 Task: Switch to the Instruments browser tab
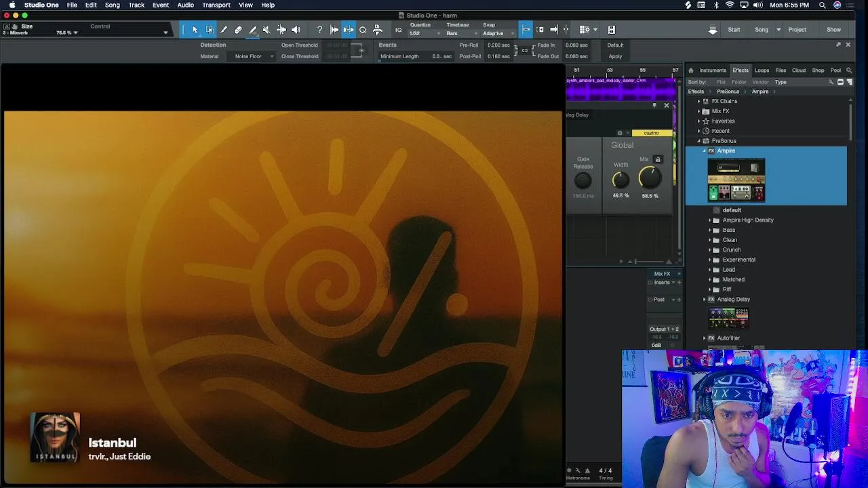coord(713,70)
